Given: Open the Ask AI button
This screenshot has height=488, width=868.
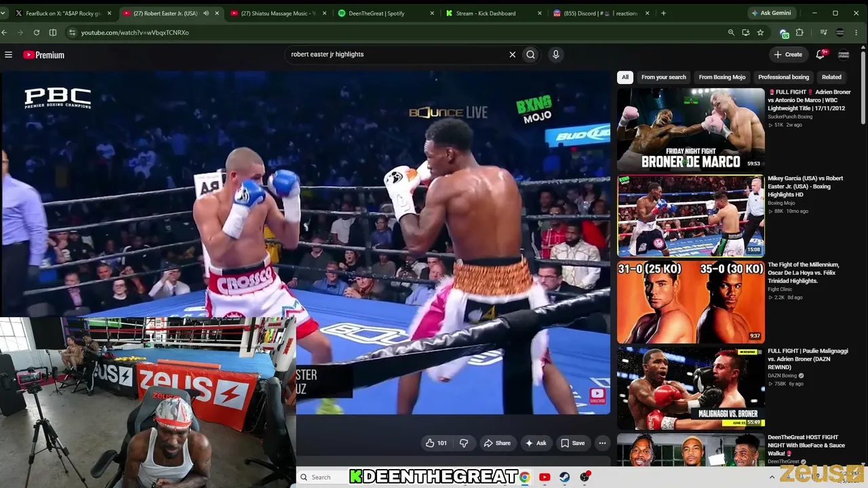Looking at the screenshot, I should (536, 443).
